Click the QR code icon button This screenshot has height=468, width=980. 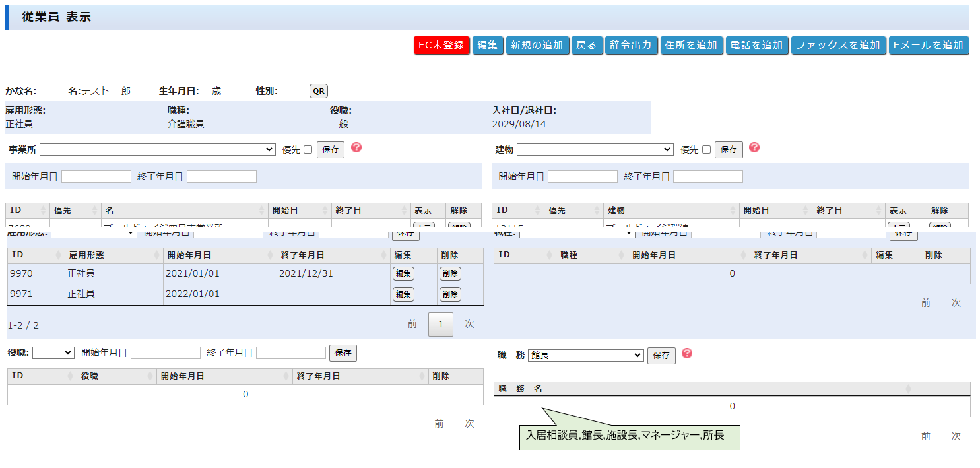[319, 91]
